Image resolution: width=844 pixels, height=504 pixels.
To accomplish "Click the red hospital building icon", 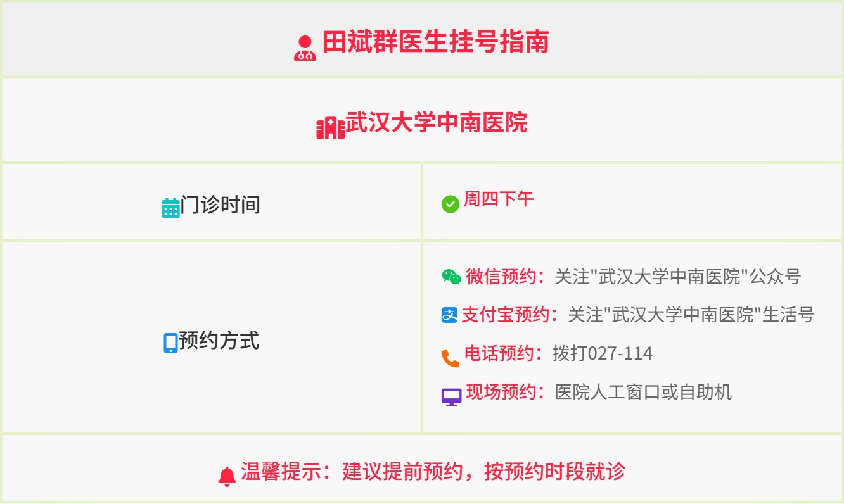I will coord(330,128).
